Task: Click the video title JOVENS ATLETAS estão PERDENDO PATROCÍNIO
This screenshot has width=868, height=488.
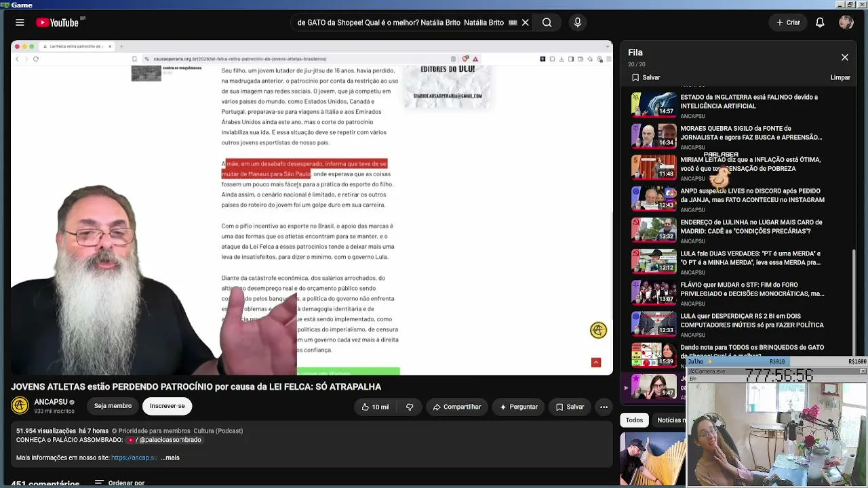Action: coord(196,386)
